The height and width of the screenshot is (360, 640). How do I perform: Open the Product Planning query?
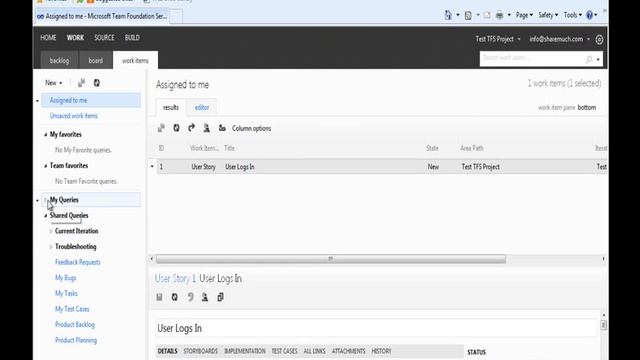[x=76, y=340]
